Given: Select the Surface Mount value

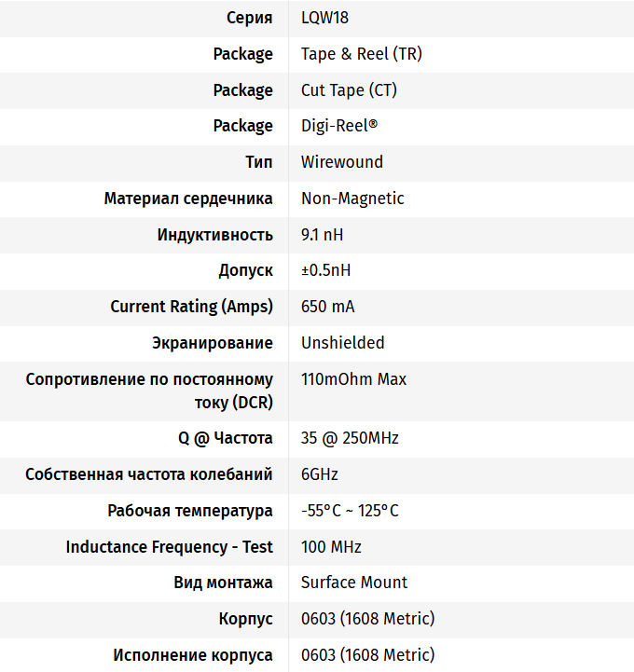Looking at the screenshot, I should coord(354,583).
